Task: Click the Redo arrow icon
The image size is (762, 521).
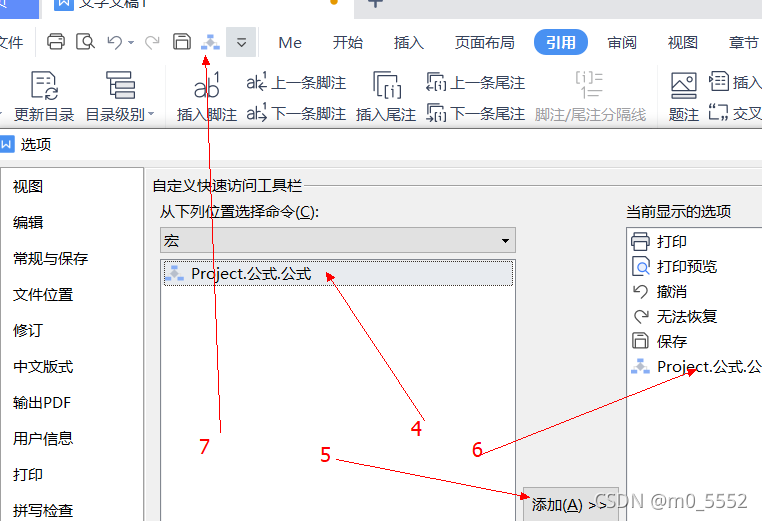Action: tap(152, 42)
